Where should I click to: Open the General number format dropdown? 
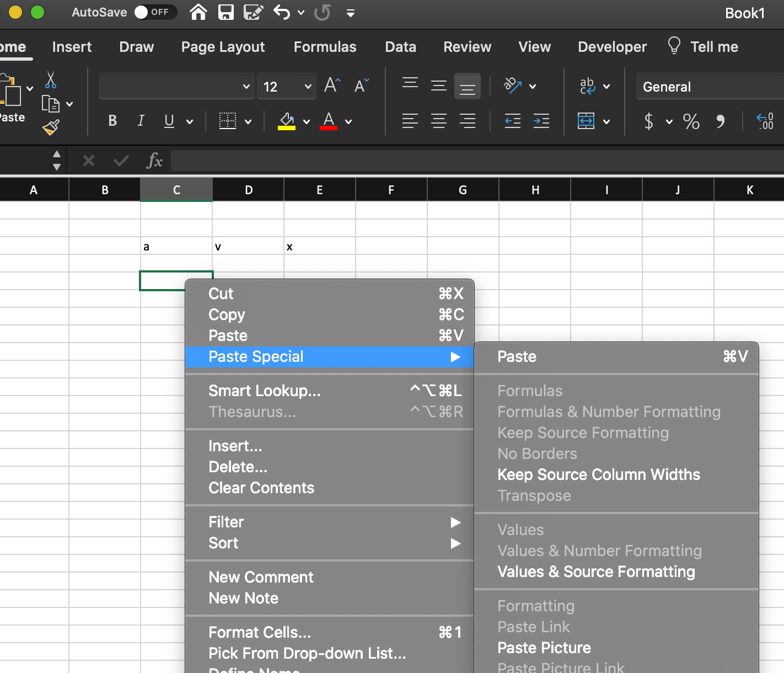coord(710,86)
